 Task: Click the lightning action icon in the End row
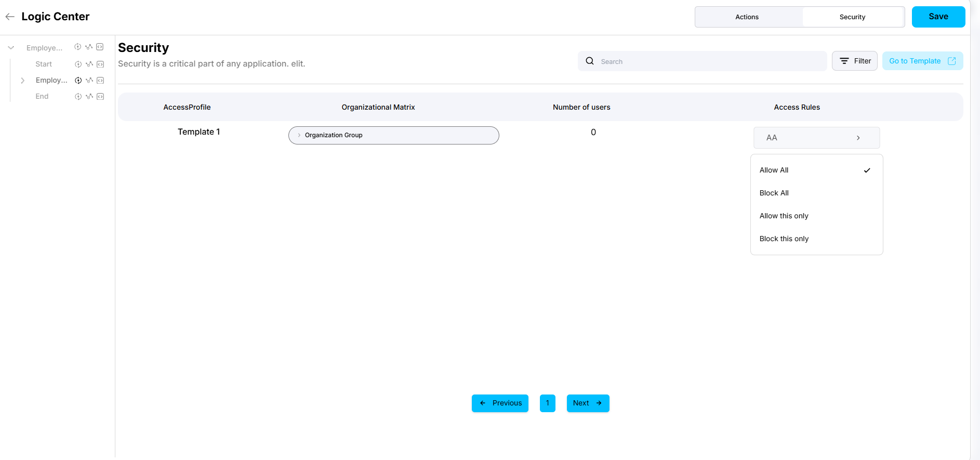click(78, 97)
